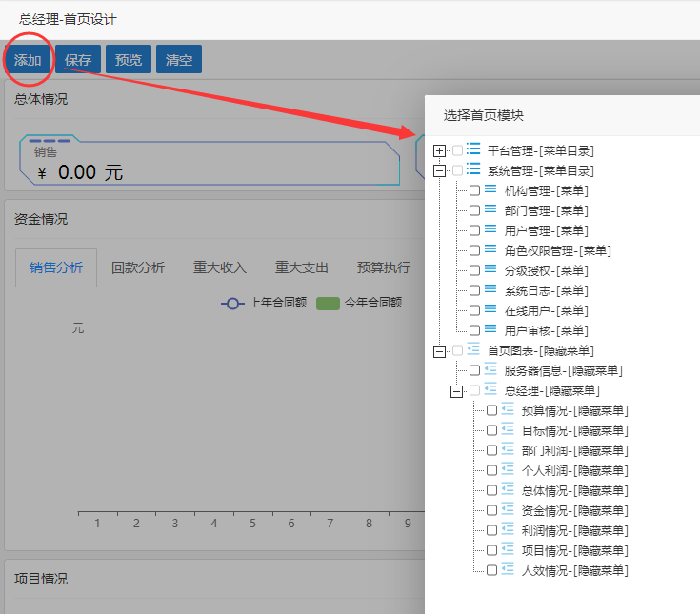The height and width of the screenshot is (614, 700).
Task: Click the list icon beside 系统管理
Action: pyautogui.click(x=473, y=169)
